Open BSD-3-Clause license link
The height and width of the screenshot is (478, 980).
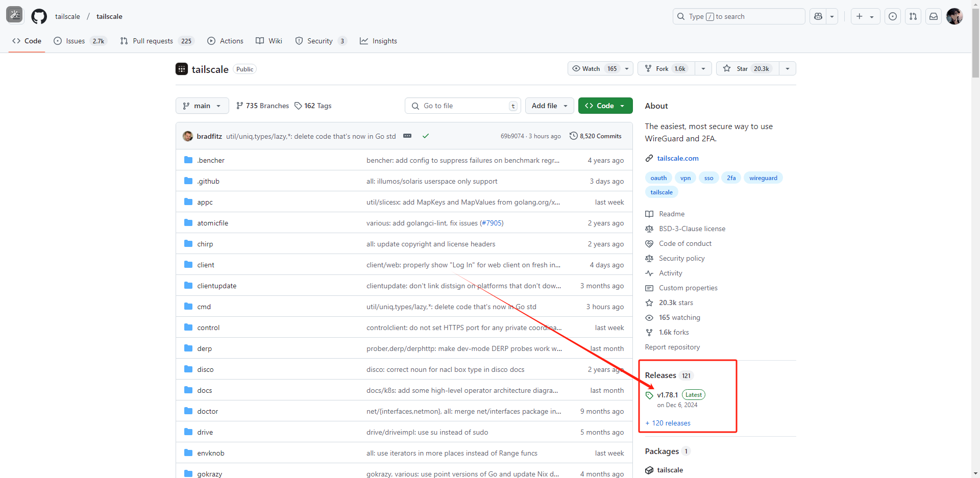coord(692,229)
